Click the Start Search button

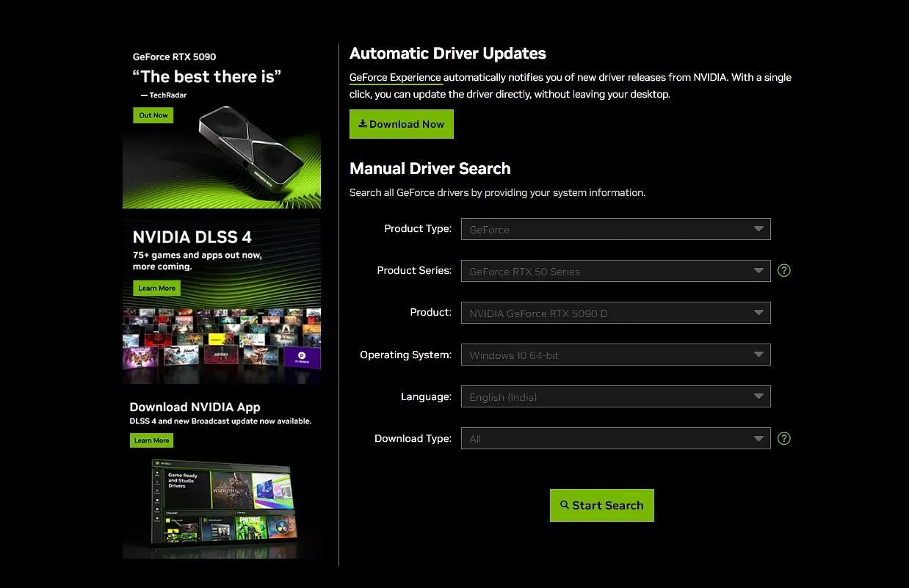(602, 505)
